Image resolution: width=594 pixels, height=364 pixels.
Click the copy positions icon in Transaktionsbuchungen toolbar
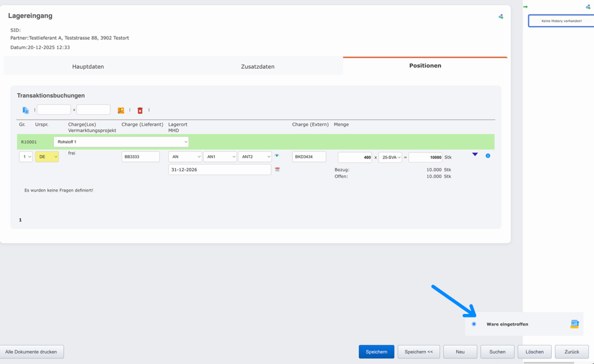[26, 109]
